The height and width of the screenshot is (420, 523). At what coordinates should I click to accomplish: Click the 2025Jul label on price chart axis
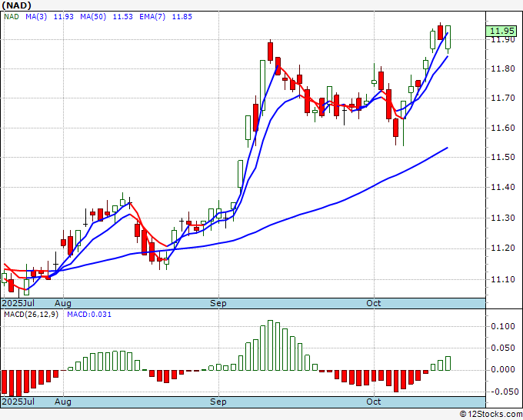point(18,303)
